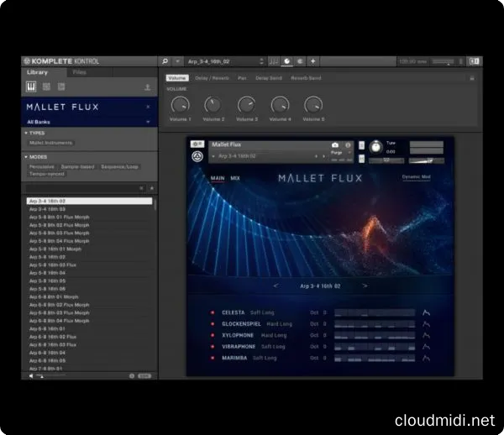This screenshot has height=435, width=504.
Task: Collapse the TYPES section
Action: [x=34, y=133]
